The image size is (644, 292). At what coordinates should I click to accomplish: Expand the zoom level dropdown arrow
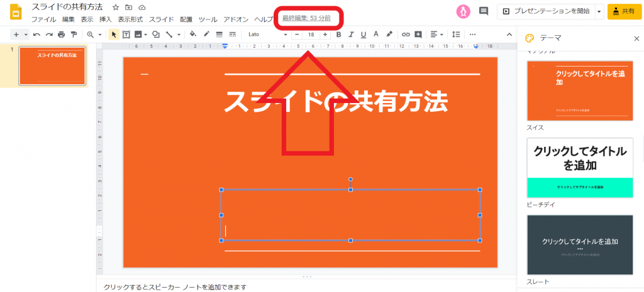99,35
